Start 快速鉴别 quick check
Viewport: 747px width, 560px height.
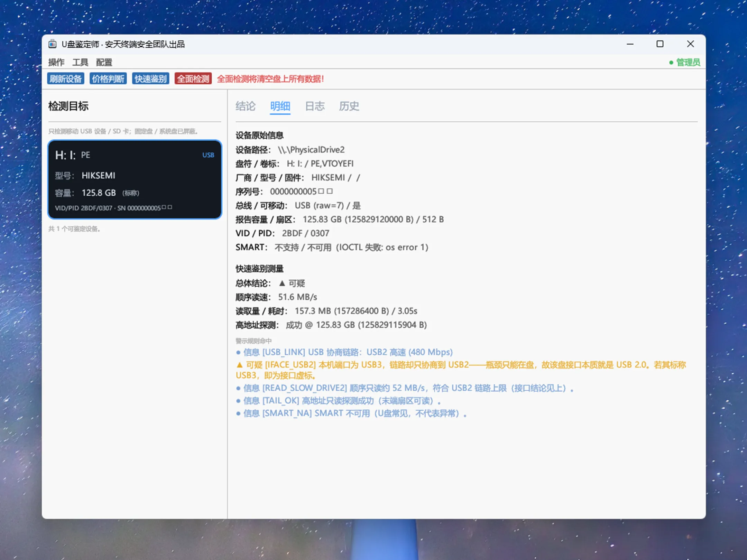point(150,79)
